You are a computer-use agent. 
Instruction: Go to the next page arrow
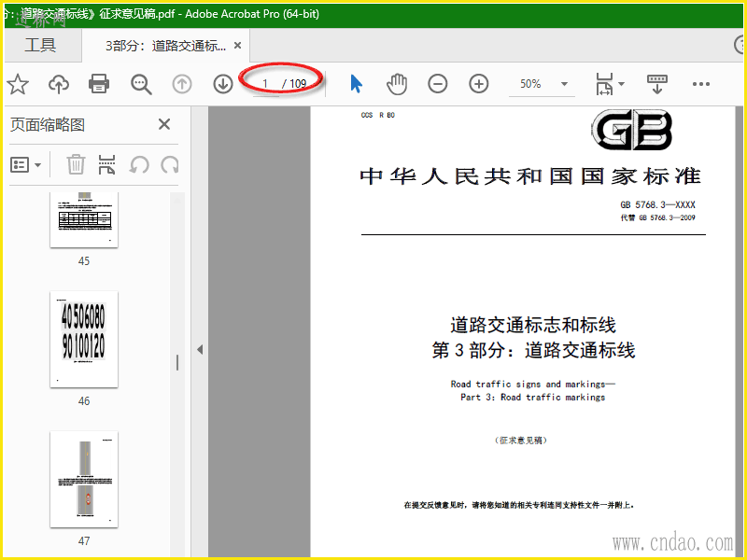223,84
